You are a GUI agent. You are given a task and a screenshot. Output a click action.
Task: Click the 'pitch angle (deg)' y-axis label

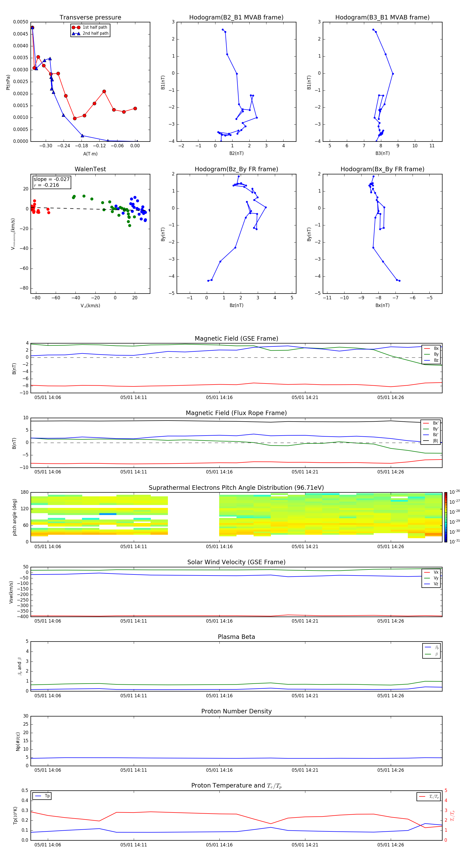click(14, 517)
